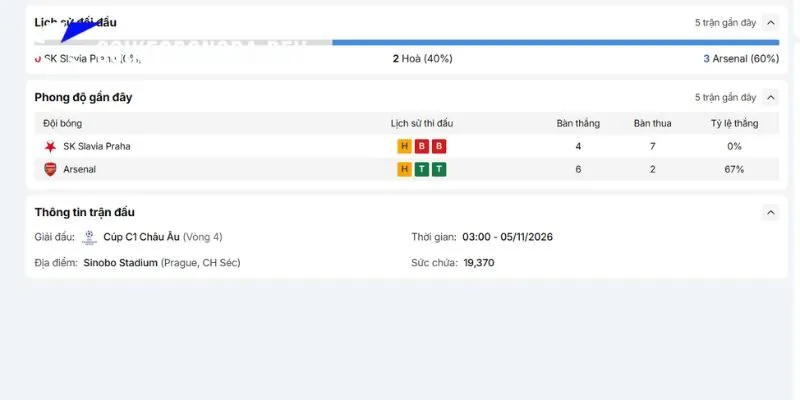This screenshot has height=400, width=800.
Task: Collapse the Phong độ gần đây section
Action: coord(771,97)
